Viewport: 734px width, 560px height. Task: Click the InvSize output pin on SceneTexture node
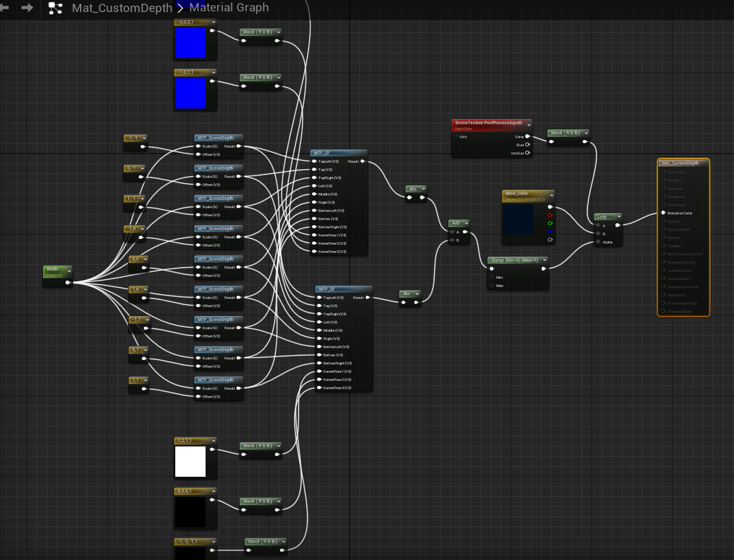(x=528, y=153)
